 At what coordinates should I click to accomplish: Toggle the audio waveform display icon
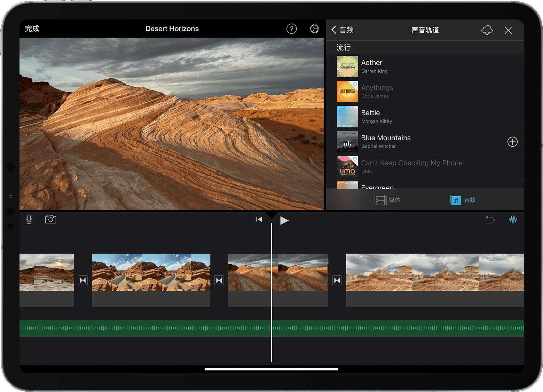click(x=513, y=219)
